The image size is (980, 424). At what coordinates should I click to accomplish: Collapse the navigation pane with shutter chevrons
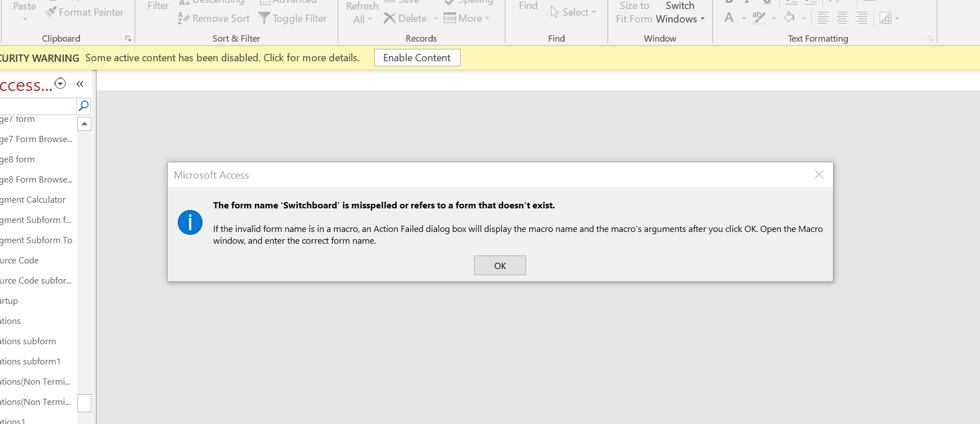pyautogui.click(x=80, y=84)
